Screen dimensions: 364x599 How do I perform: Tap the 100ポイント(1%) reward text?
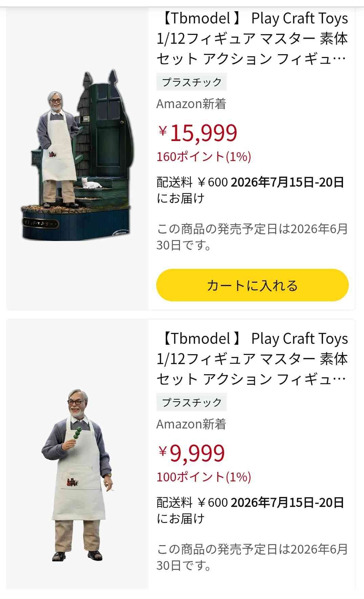pos(204,477)
